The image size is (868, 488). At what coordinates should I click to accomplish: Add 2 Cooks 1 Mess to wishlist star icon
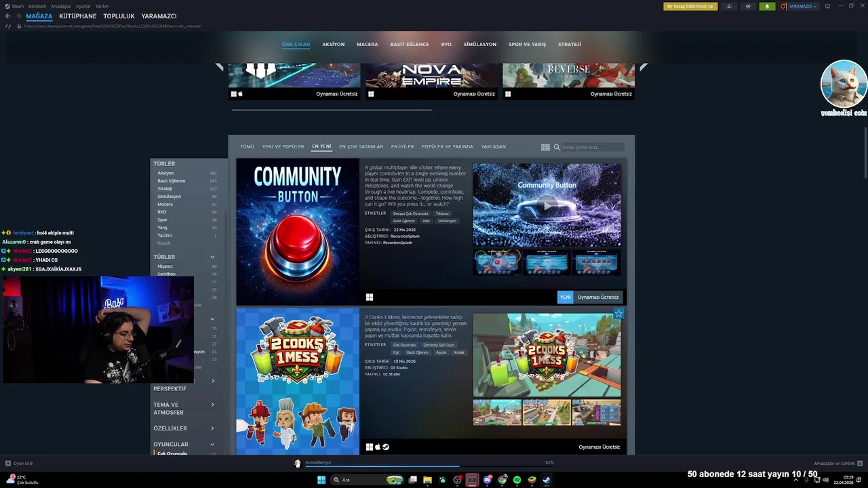(618, 314)
